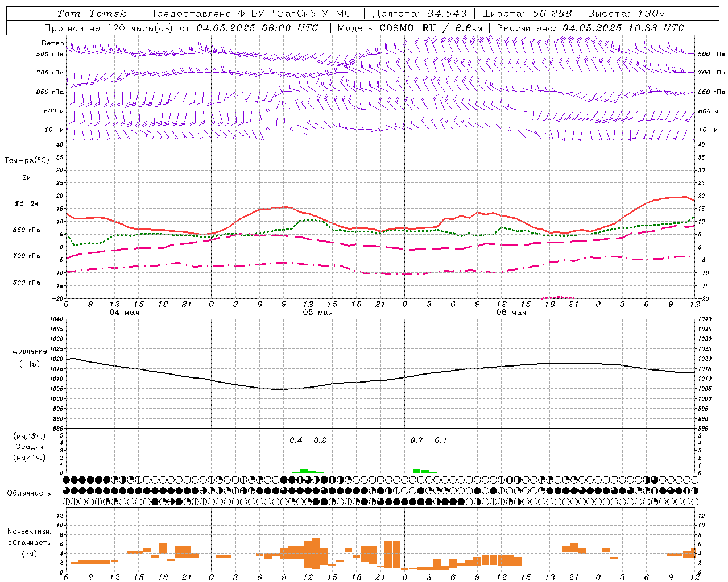This screenshot has height=582, width=728.
Task: Click the Широта: 56.288 value
Action: 527,14
